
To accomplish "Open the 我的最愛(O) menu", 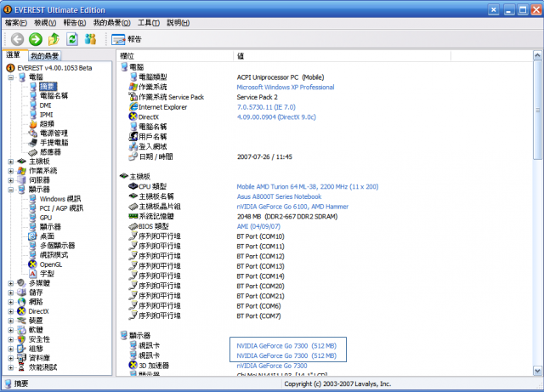I will click(111, 23).
